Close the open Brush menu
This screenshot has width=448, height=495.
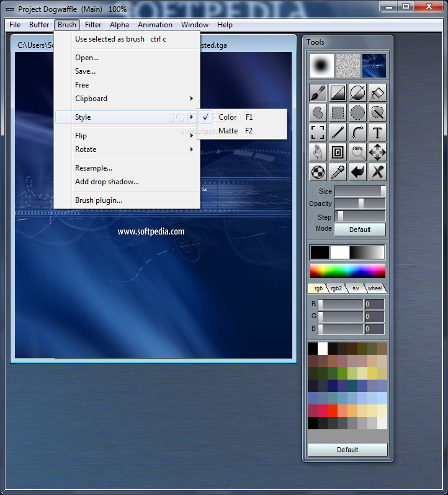67,25
